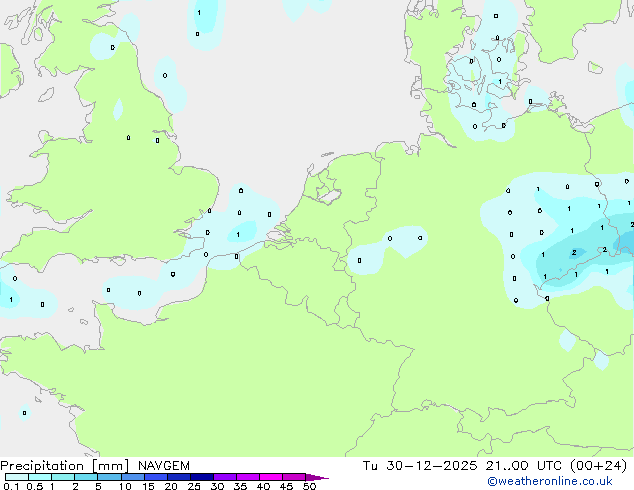
Task: Click the 45–50 mm legend swatch
Action: 294,477
